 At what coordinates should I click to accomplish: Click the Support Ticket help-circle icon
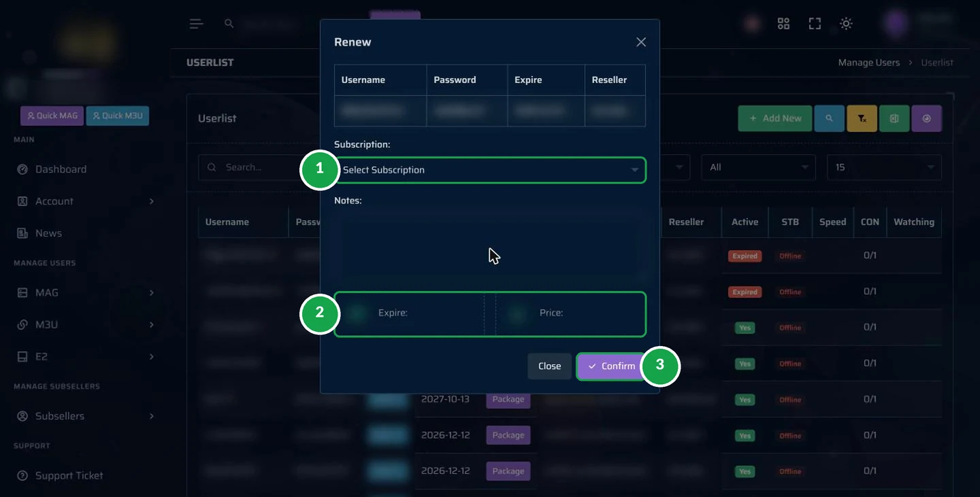click(x=22, y=475)
